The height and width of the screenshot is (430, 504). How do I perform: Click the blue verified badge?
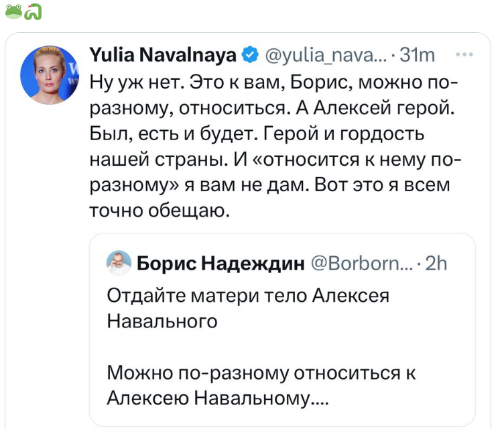tap(250, 56)
